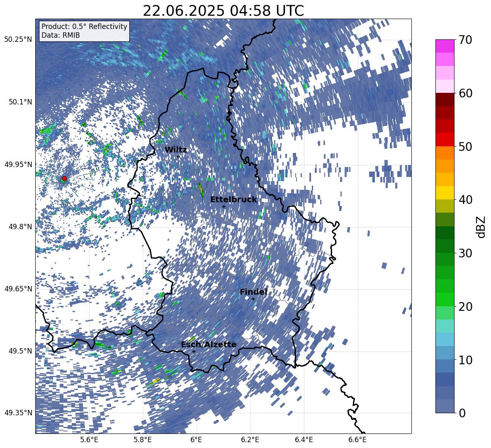491x448 pixels.
Task: Click the Wiltz plus marker
Action: (178, 157)
